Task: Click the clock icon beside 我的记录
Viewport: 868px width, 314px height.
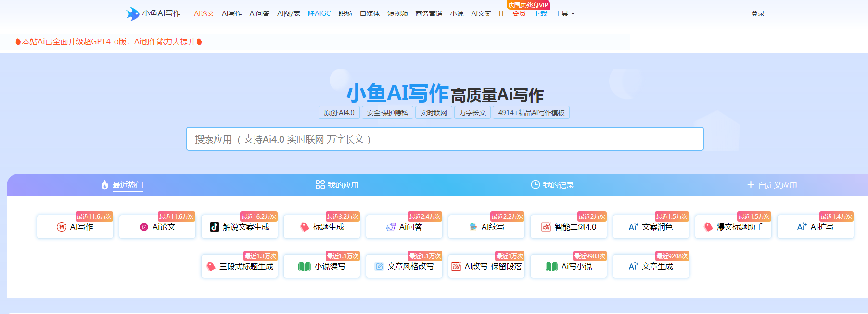Action: pyautogui.click(x=535, y=185)
